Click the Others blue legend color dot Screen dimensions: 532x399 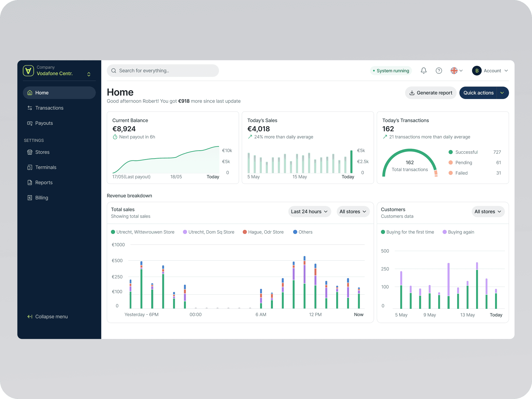295,232
